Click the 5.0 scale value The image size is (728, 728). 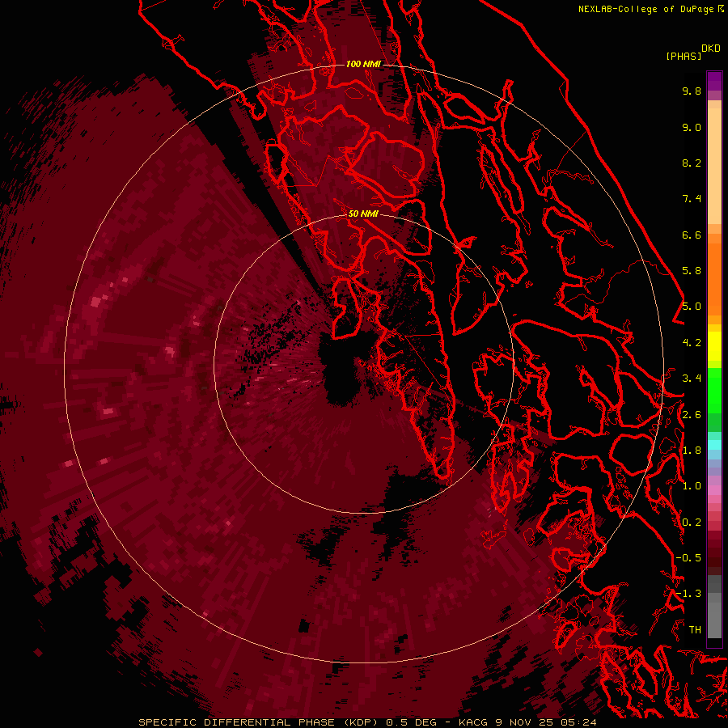(692, 307)
